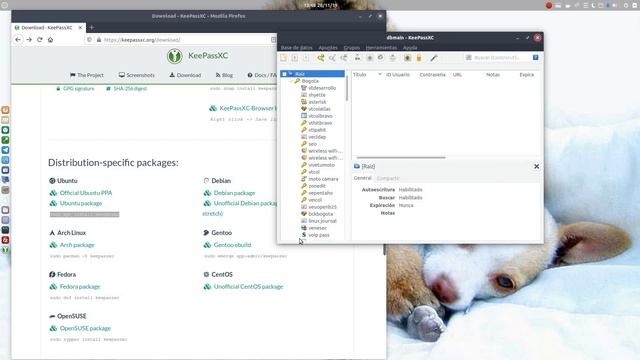Click the entry list horizontal scrollbar
This screenshot has width=640, height=360.
point(401,157)
